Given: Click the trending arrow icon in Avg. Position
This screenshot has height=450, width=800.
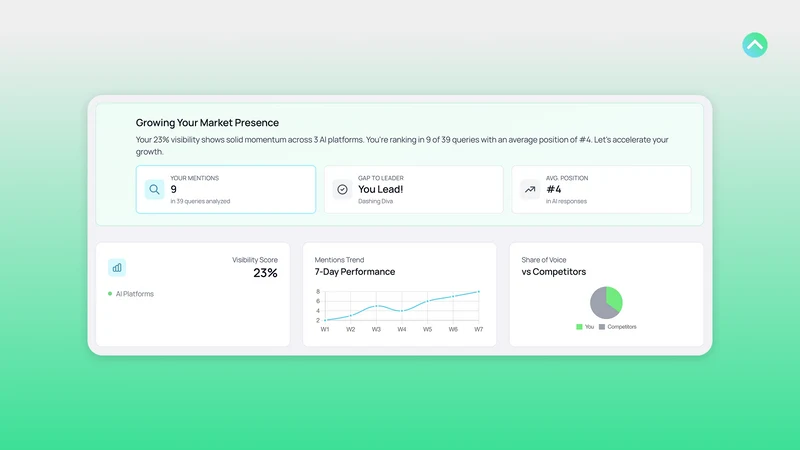Looking at the screenshot, I should click(x=530, y=189).
